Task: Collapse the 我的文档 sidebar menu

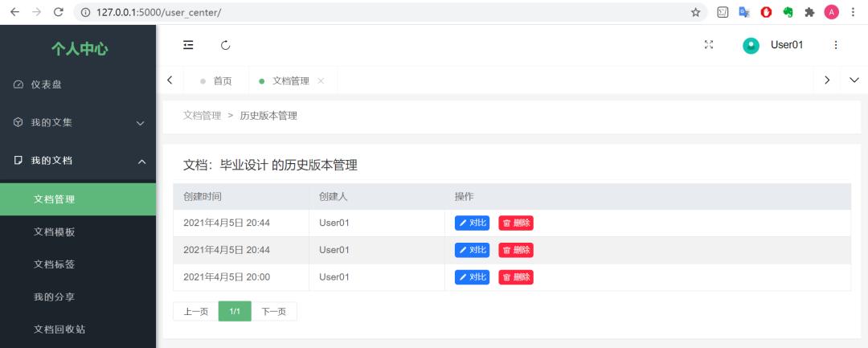Action: [77, 161]
